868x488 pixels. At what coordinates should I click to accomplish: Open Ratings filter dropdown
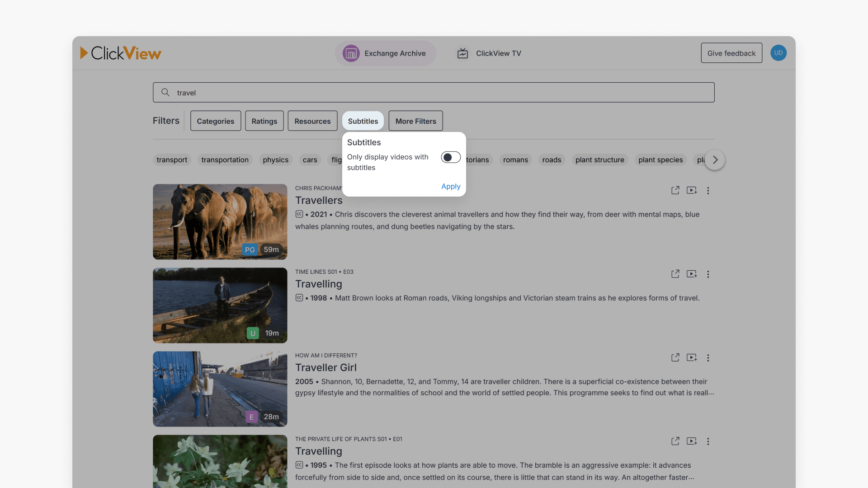[264, 121]
